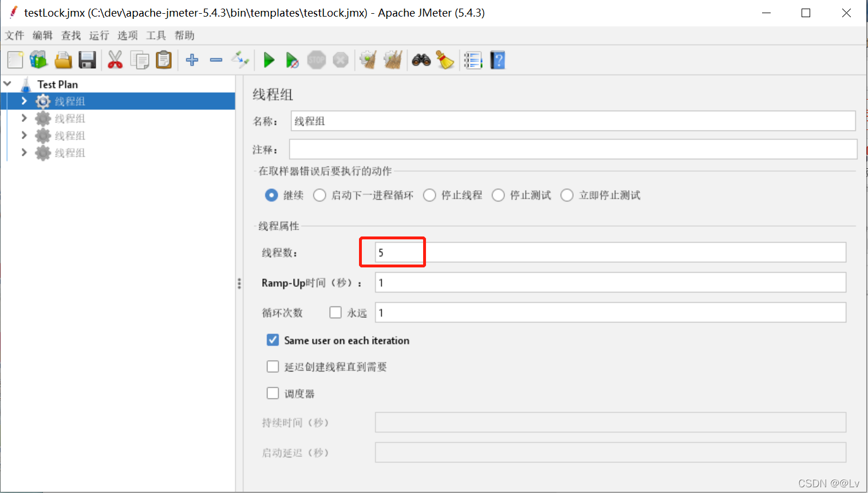Image resolution: width=868 pixels, height=493 pixels.
Task: Open the 编辑 menu
Action: coord(42,36)
